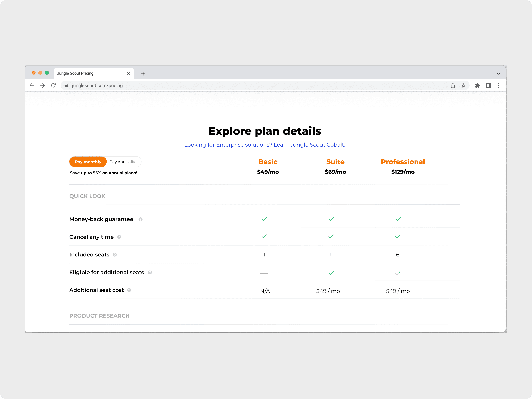The height and width of the screenshot is (399, 532).
Task: Open the extensions puzzle icon
Action: tap(478, 85)
